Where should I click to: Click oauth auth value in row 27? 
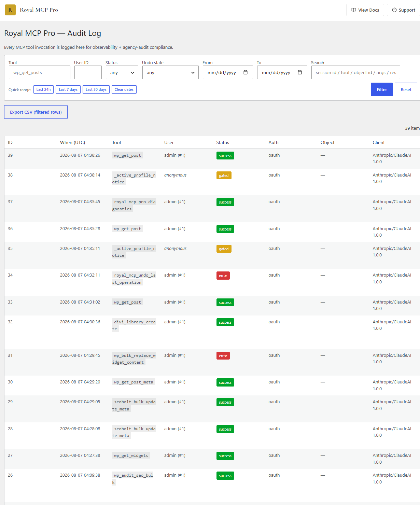pos(274,455)
